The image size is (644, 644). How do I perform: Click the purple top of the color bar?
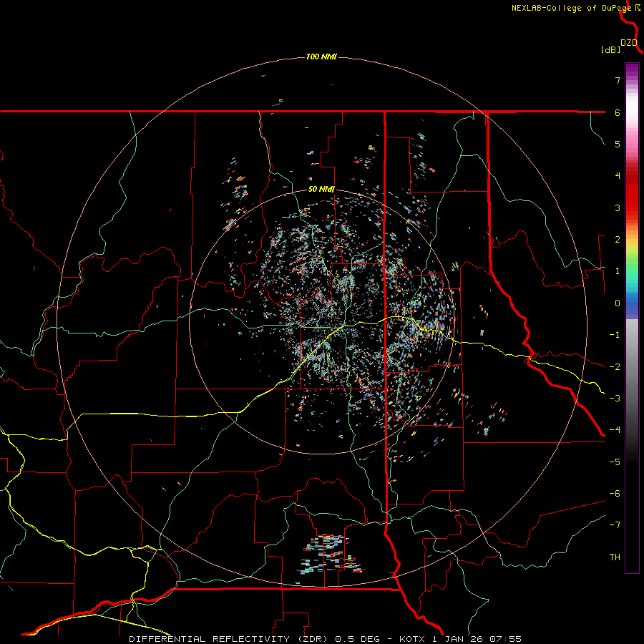632,68
